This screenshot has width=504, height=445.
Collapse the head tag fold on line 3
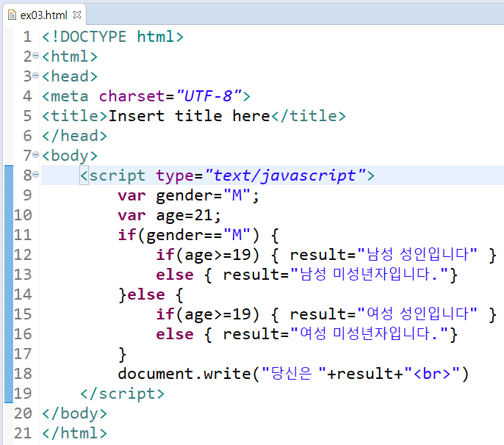36,76
